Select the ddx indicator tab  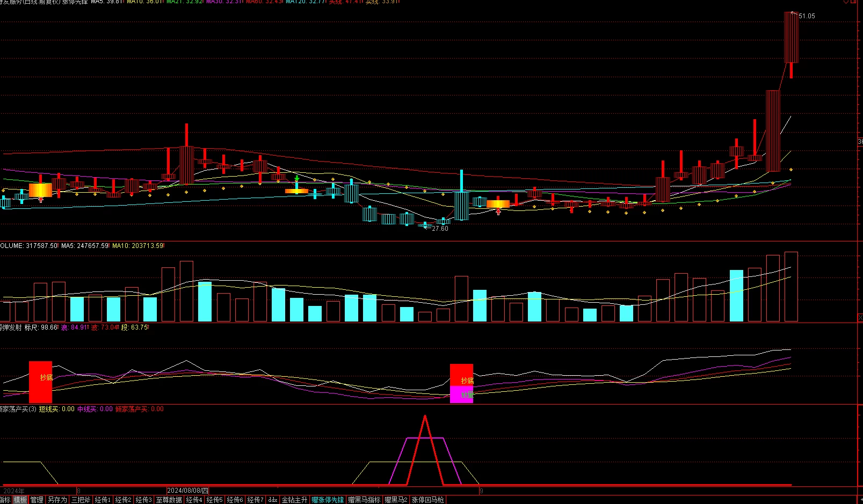(273, 500)
